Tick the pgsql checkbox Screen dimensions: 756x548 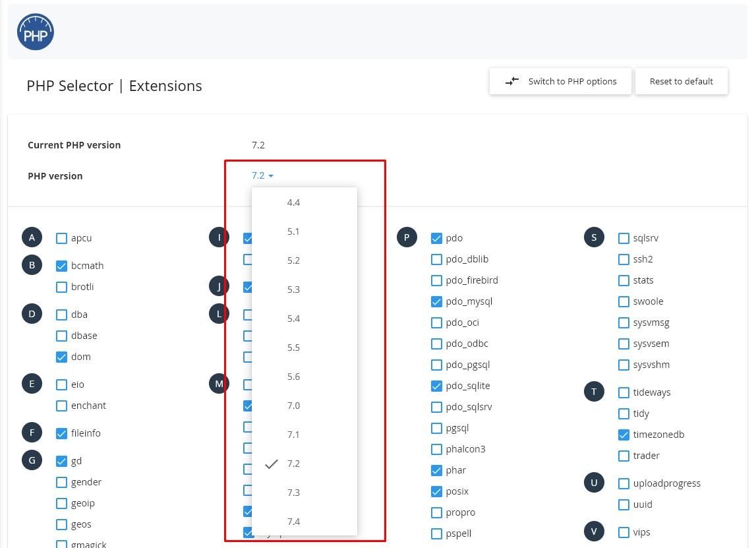tap(436, 429)
